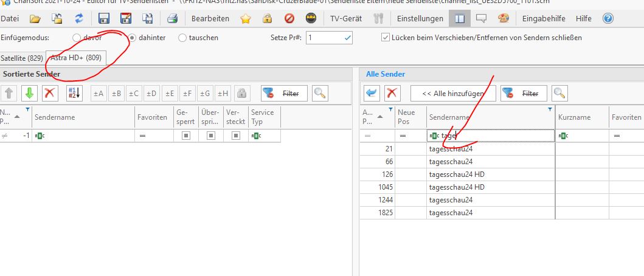Switch to the Astra HD+ (809) tab
This screenshot has height=276, width=644.
tap(76, 58)
